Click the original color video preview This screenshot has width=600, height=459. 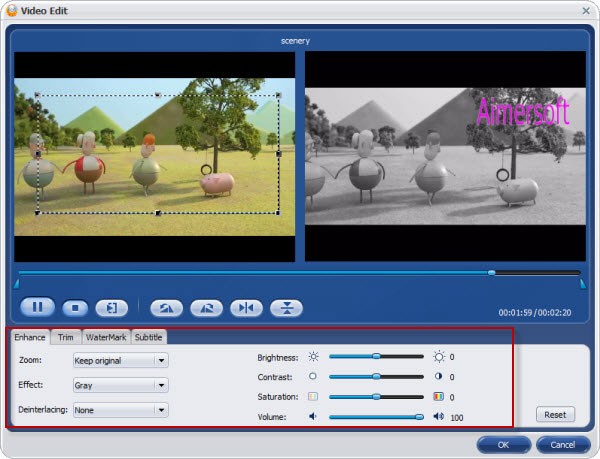tap(155, 157)
